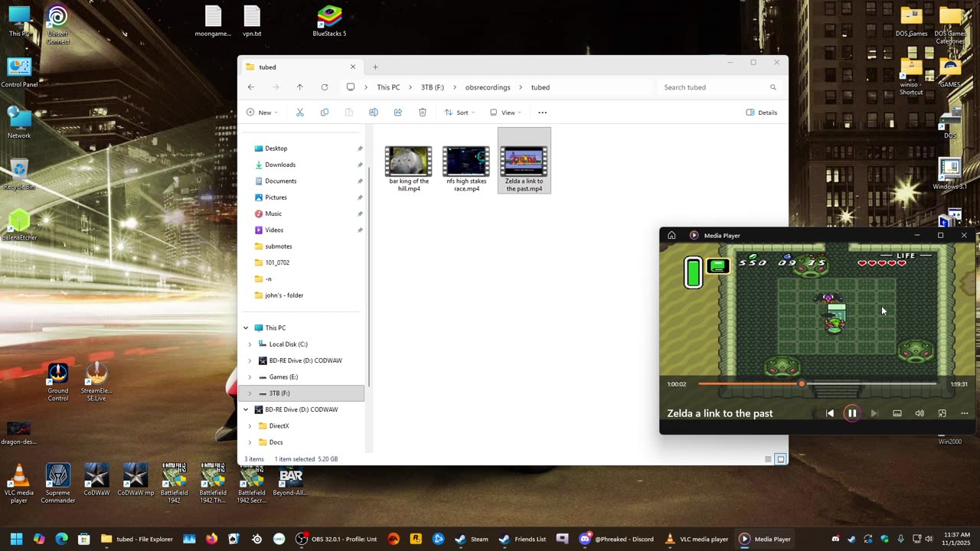Go to Media Player home
The width and height of the screenshot is (980, 551).
pyautogui.click(x=671, y=236)
